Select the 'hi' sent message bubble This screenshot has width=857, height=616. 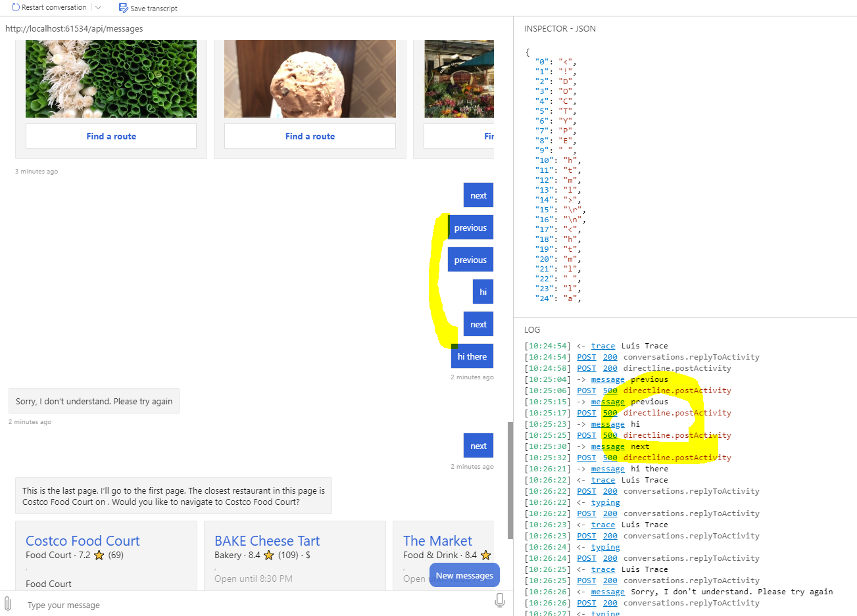click(483, 292)
